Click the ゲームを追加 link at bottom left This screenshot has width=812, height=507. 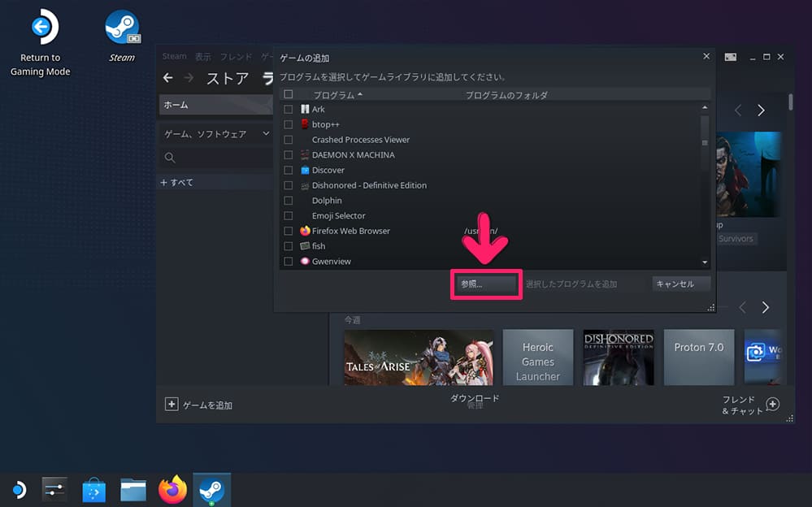pyautogui.click(x=207, y=405)
